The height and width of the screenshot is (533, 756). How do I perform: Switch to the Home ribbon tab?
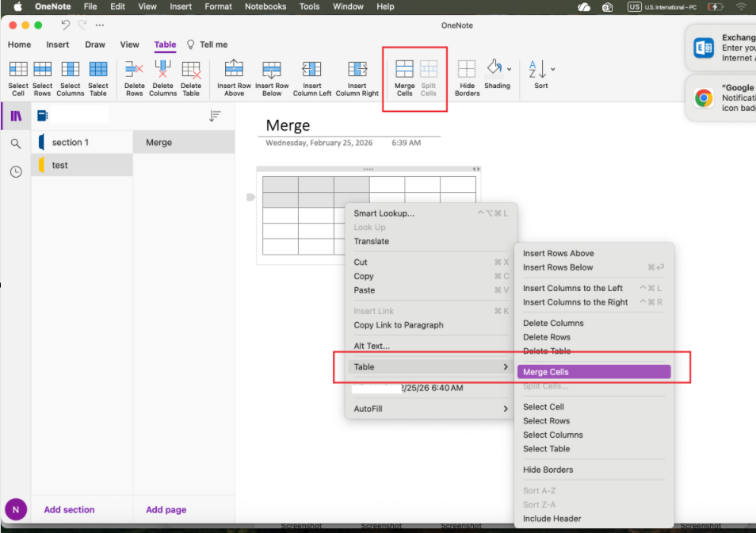tap(19, 44)
